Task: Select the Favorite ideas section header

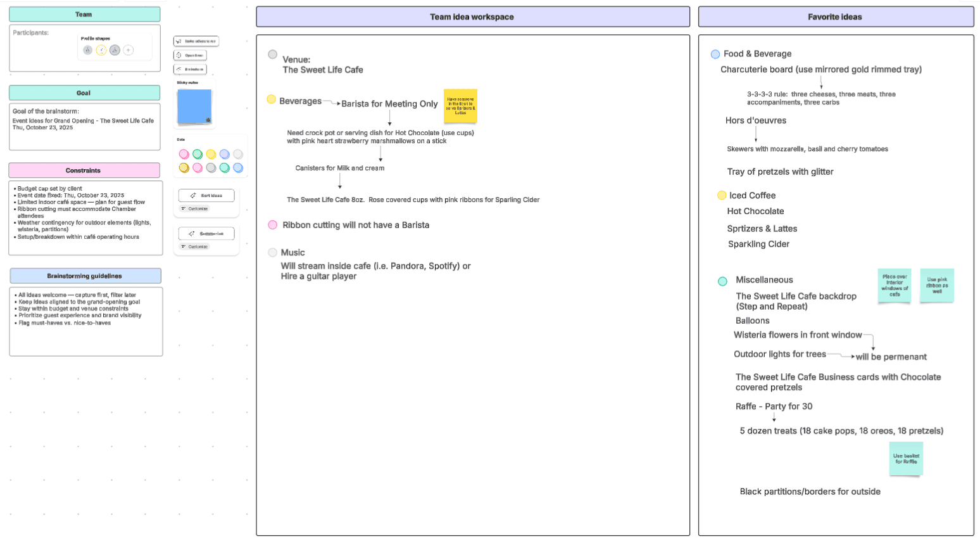Action: coord(836,17)
